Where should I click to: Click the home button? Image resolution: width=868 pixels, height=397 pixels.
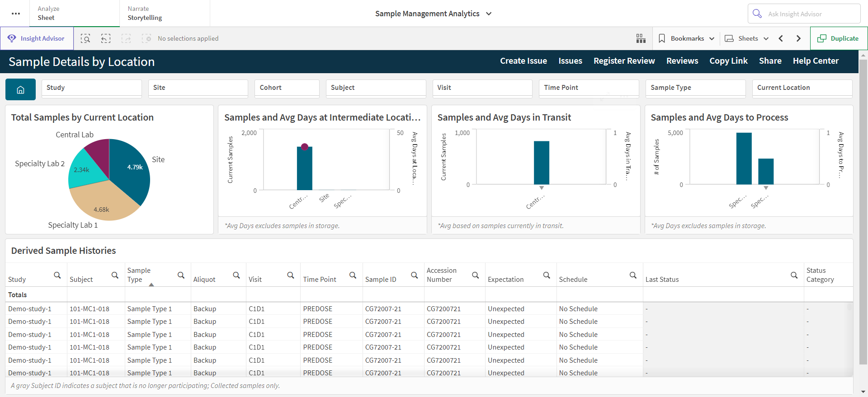coord(20,89)
